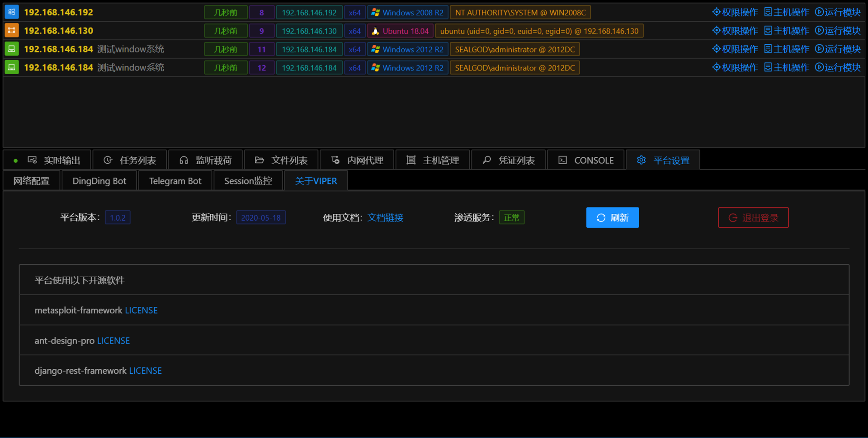
Task: Click the 退出登录 logout button
Action: [753, 217]
